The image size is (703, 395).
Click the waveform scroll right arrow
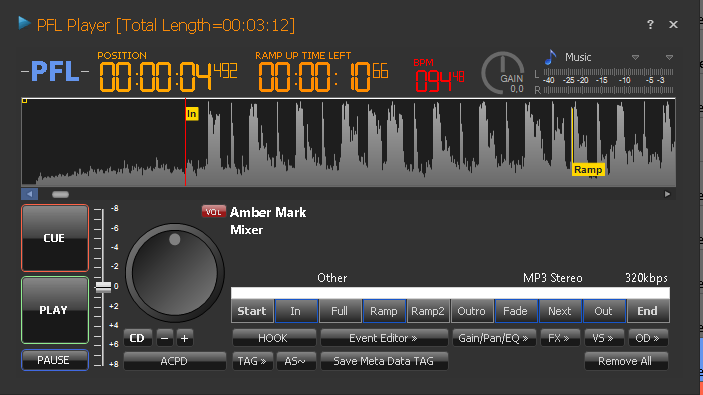pos(667,194)
